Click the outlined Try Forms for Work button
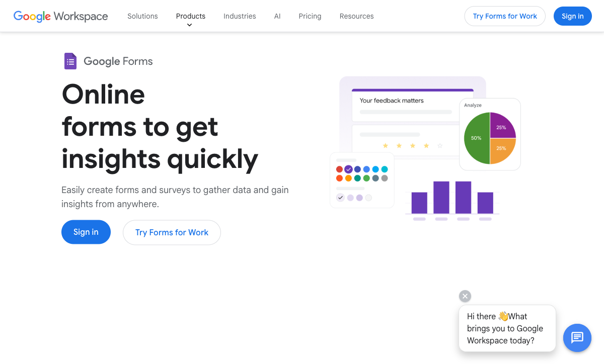Screen dimensions: 604x364 [172, 232]
